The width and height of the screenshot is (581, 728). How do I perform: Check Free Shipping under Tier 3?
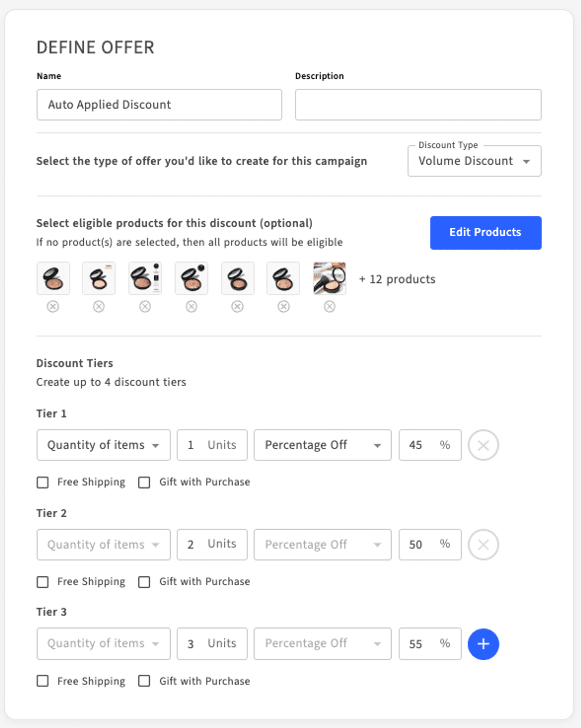coord(42,681)
